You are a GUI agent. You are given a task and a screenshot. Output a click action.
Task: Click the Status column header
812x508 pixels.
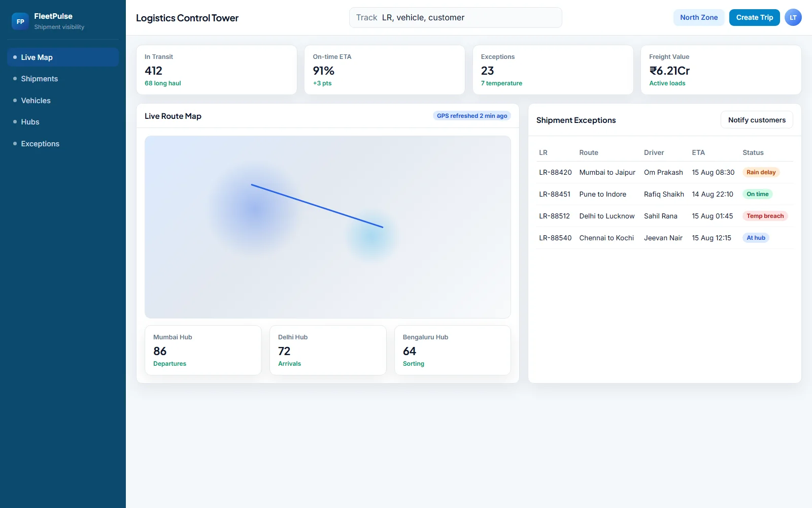753,152
